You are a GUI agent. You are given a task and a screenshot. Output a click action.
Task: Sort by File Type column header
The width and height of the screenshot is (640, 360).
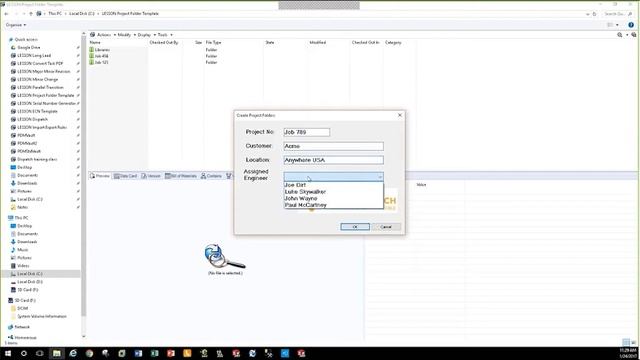(x=213, y=42)
